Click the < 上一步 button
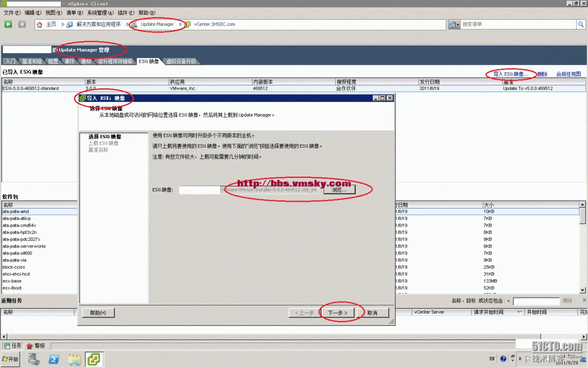The width and height of the screenshot is (588, 368). [304, 313]
